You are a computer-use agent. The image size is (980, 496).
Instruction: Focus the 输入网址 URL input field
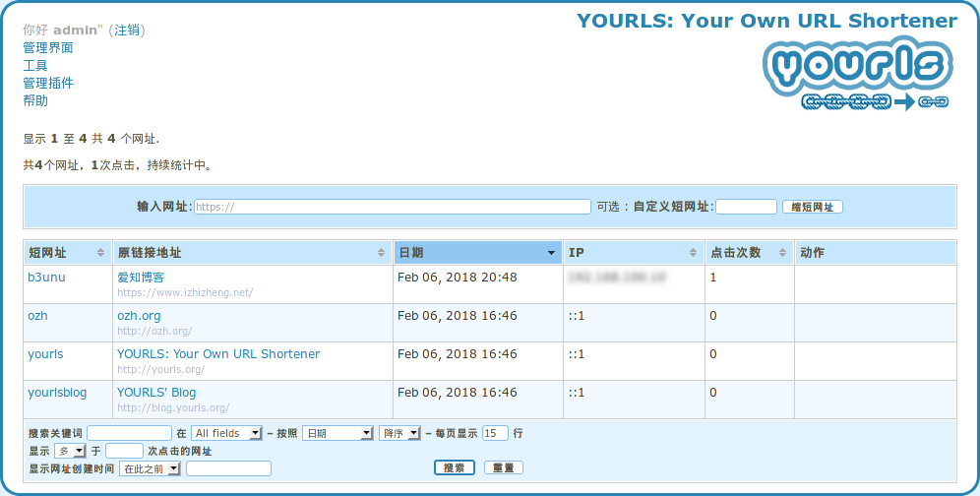(392, 207)
